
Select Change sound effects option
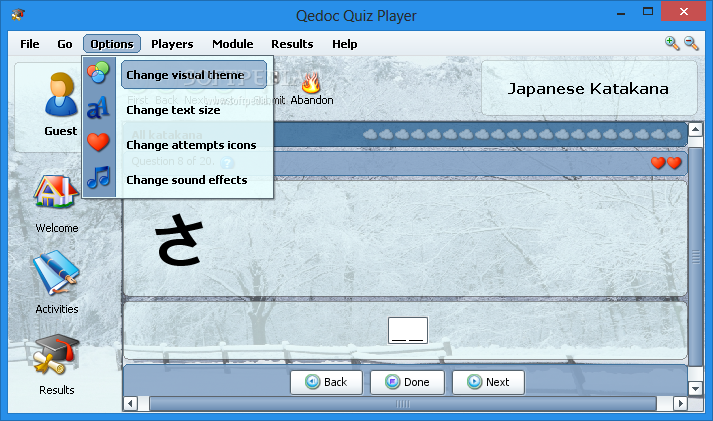187,180
